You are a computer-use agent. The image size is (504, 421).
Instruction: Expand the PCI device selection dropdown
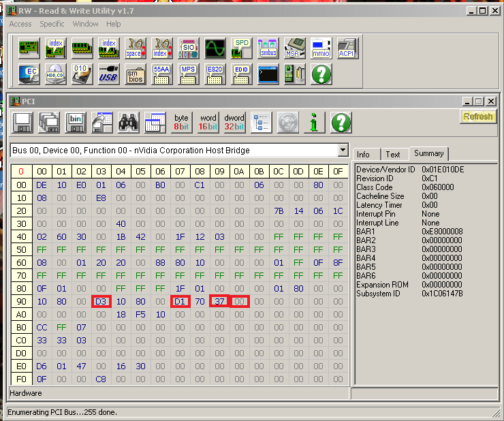click(x=343, y=151)
